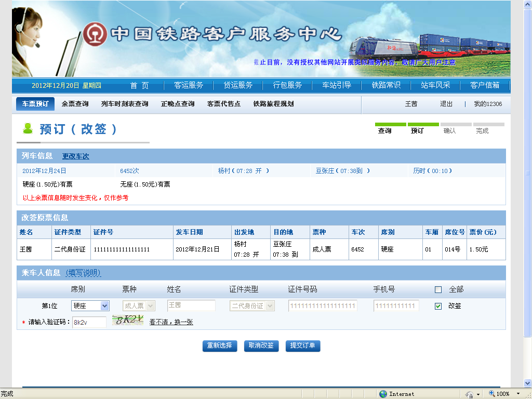Click 无座(1.50元)有票 text
532x399 pixels.
click(x=145, y=184)
